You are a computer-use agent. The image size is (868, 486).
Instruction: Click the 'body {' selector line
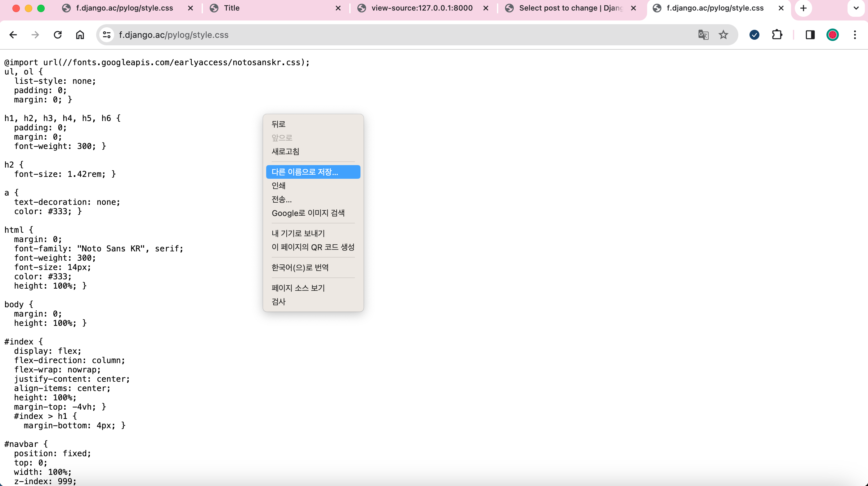click(x=19, y=304)
